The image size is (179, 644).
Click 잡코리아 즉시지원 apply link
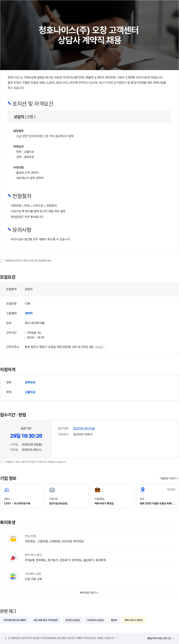pos(84,428)
